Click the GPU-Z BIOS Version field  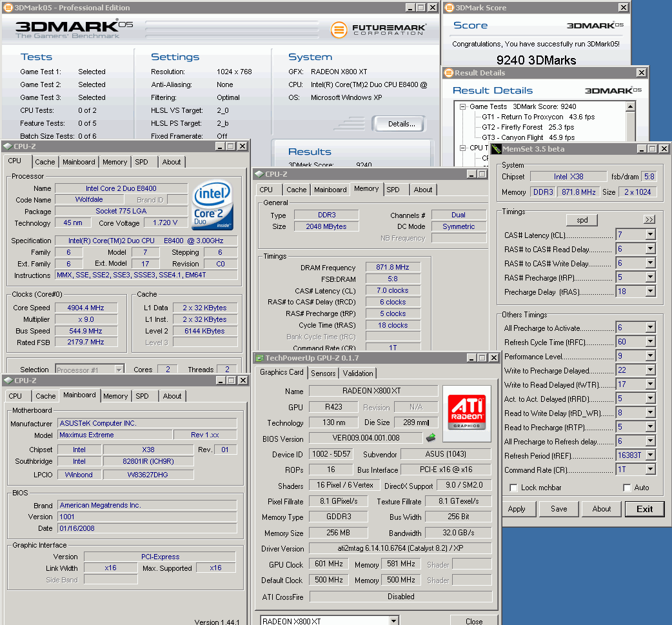point(366,438)
